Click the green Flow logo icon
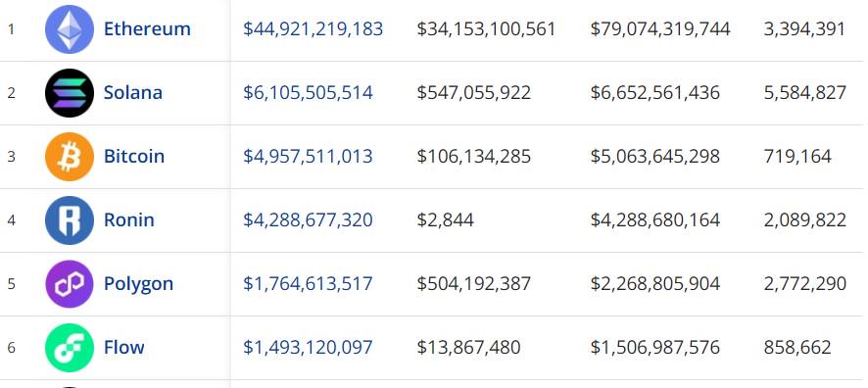Screen dimensions: 868x388 [x=70, y=348]
